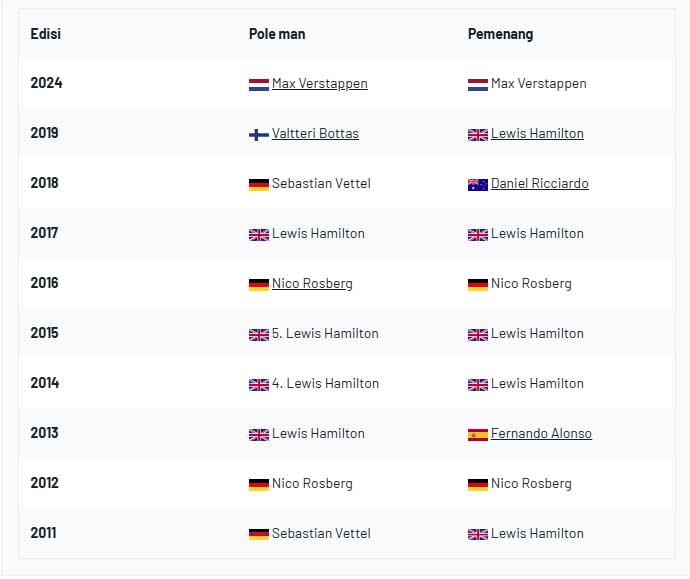The height and width of the screenshot is (579, 690).
Task: Open the Nico Rosberg 2016 pole link
Action: click(x=312, y=283)
